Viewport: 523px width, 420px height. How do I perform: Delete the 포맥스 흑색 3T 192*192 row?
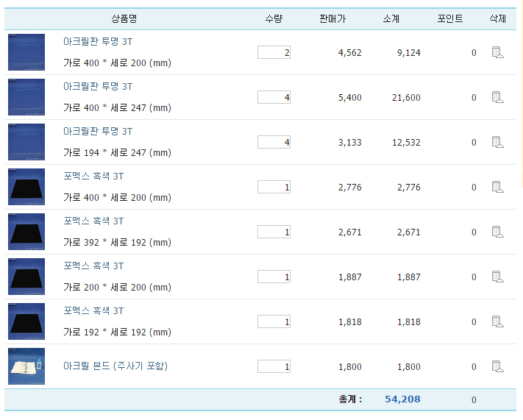tap(498, 321)
